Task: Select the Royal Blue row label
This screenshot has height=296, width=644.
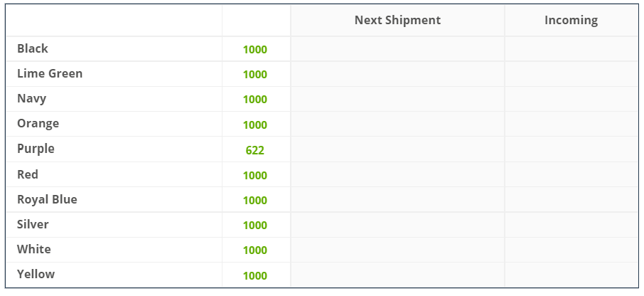Action: tap(47, 199)
